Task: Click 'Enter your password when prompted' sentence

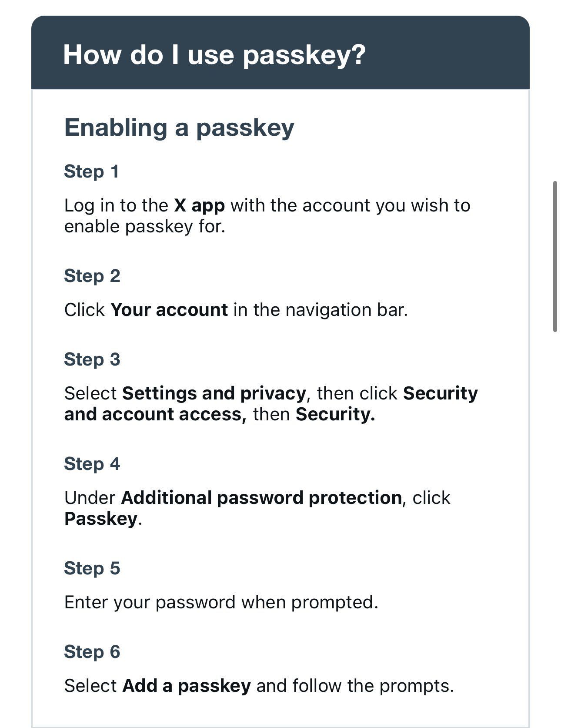Action: tap(221, 602)
